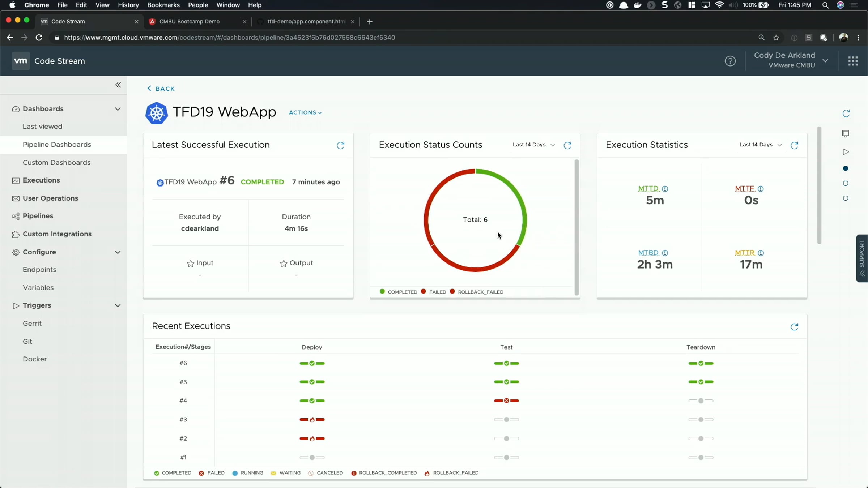
Task: Click the MTTD info icon
Action: tap(665, 189)
